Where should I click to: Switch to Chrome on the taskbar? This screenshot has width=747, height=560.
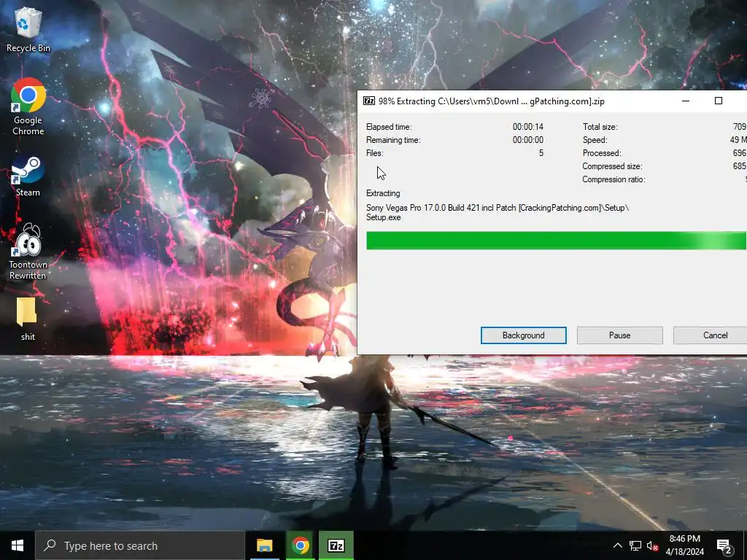tap(300, 545)
